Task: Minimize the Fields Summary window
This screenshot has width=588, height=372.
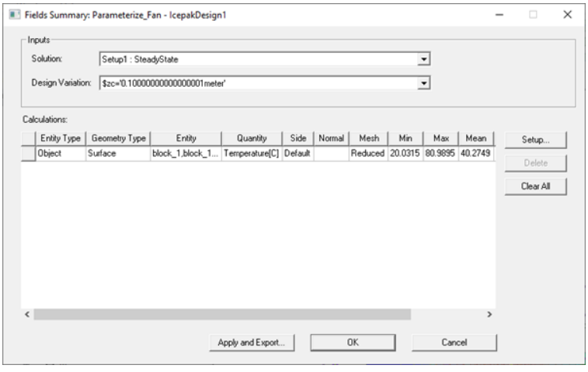Action: pyautogui.click(x=499, y=15)
